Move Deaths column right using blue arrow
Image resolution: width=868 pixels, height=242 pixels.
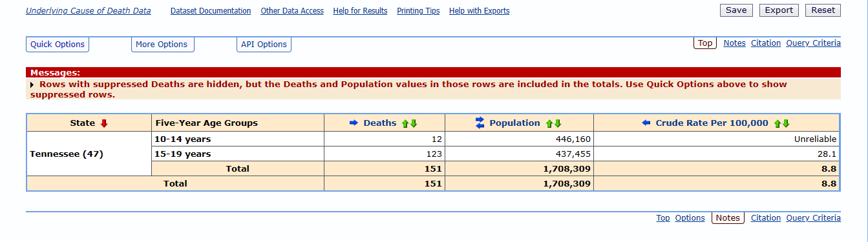coord(354,123)
